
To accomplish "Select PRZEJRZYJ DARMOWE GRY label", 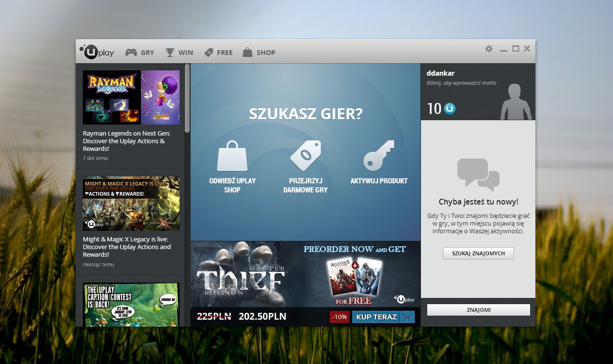I will pyautogui.click(x=306, y=185).
